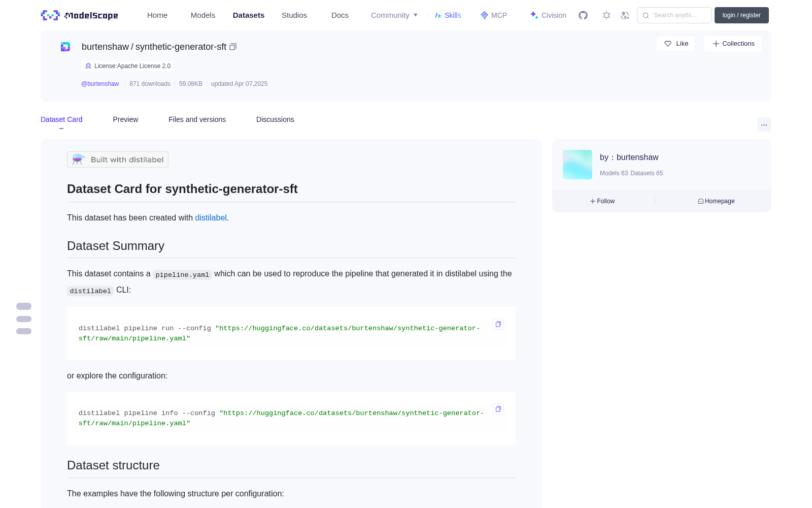The width and height of the screenshot is (812, 508).
Task: Open the Skills page icon link
Action: 448,15
